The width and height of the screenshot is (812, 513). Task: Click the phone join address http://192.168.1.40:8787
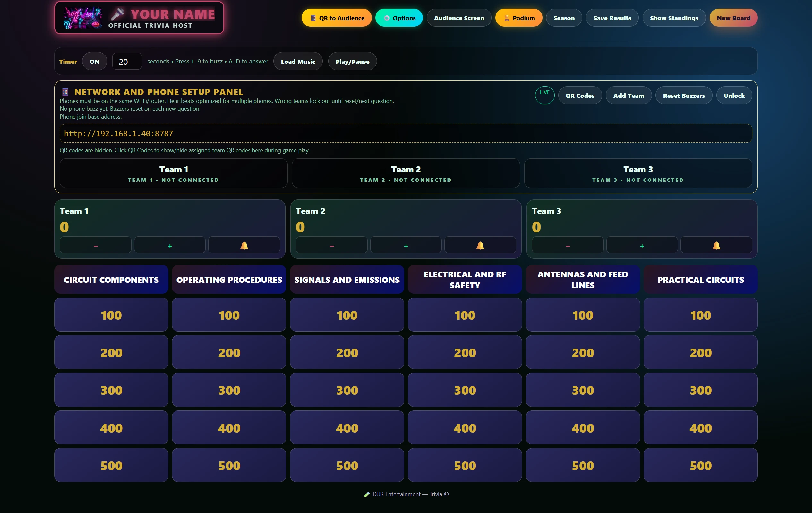[406, 133]
